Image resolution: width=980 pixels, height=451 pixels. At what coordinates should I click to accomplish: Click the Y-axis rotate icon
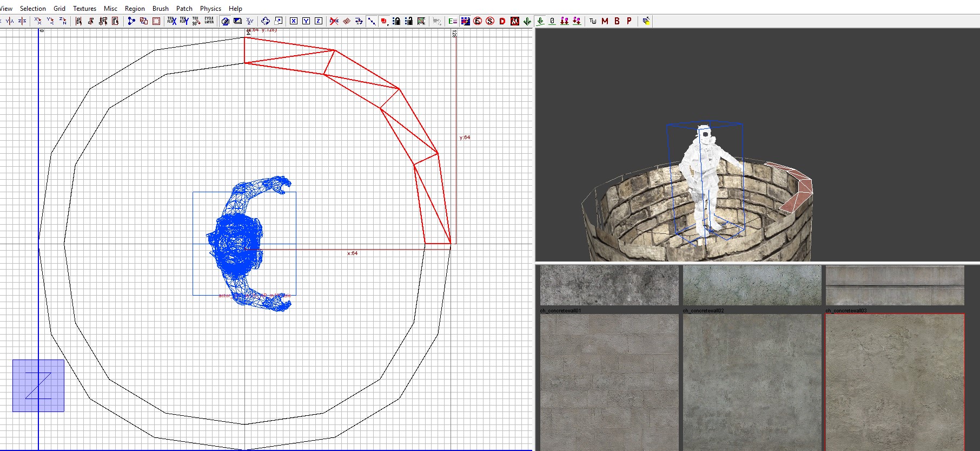(50, 21)
